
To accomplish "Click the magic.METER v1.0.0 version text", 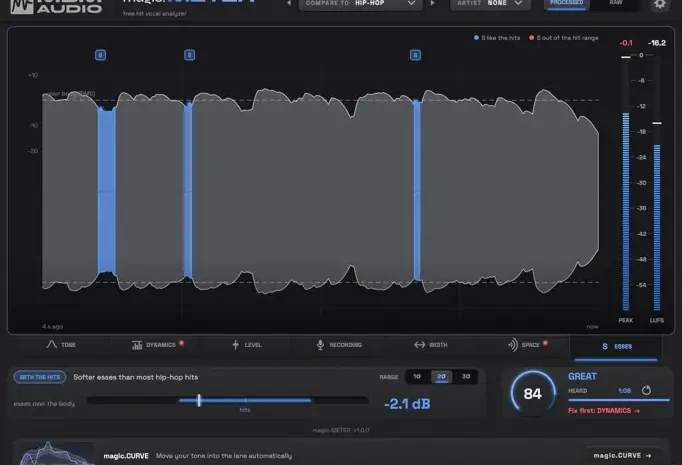I will coord(341,430).
